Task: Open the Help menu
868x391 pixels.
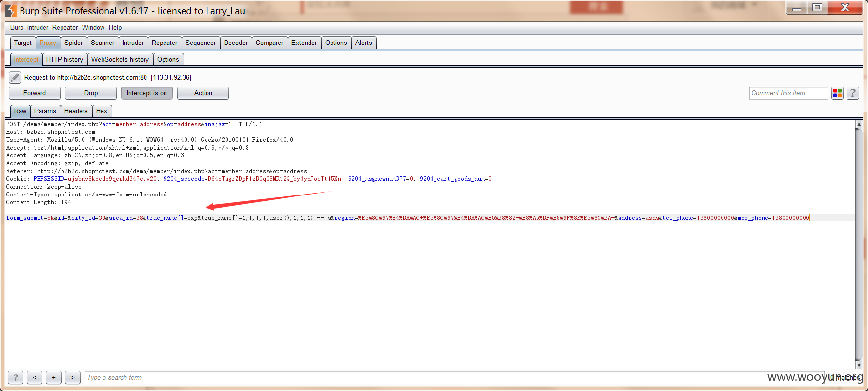Action: (x=115, y=28)
